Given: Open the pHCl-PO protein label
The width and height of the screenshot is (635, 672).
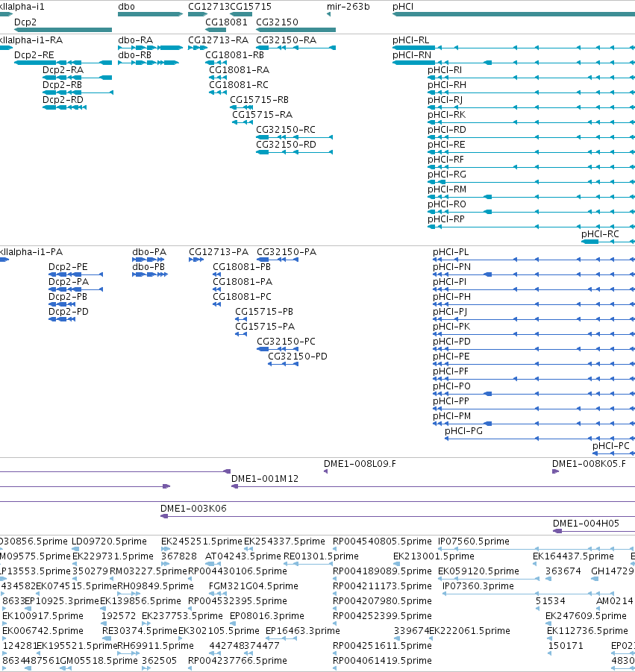Looking at the screenshot, I should [451, 386].
